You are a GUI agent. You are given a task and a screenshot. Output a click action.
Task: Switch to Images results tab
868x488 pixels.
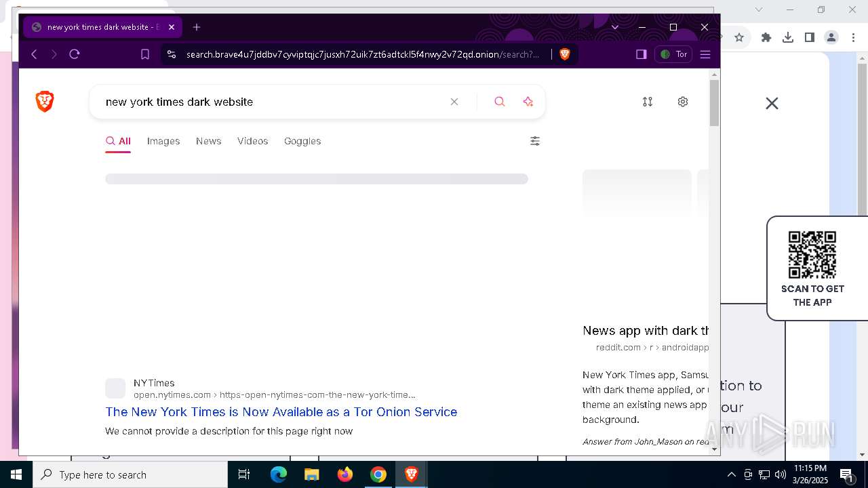pos(163,141)
